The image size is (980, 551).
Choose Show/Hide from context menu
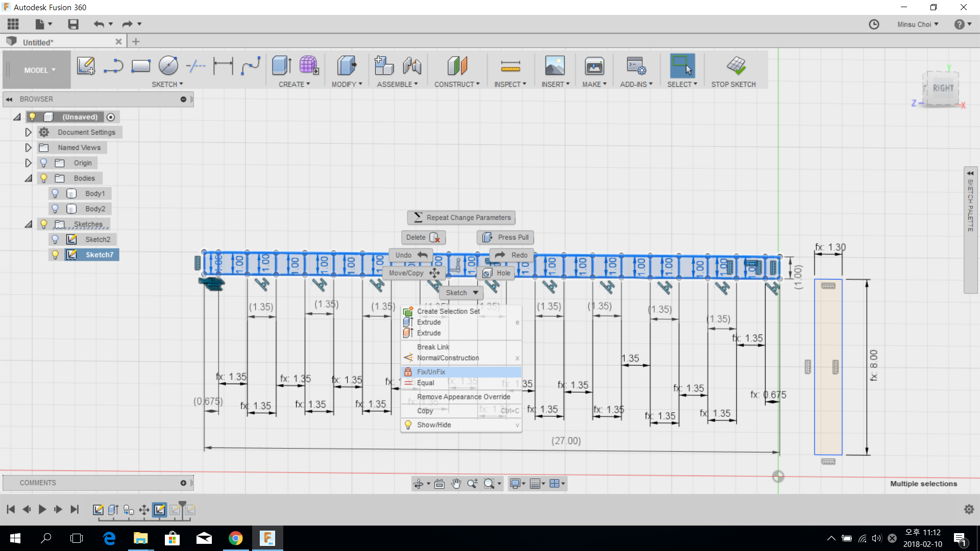click(x=461, y=424)
